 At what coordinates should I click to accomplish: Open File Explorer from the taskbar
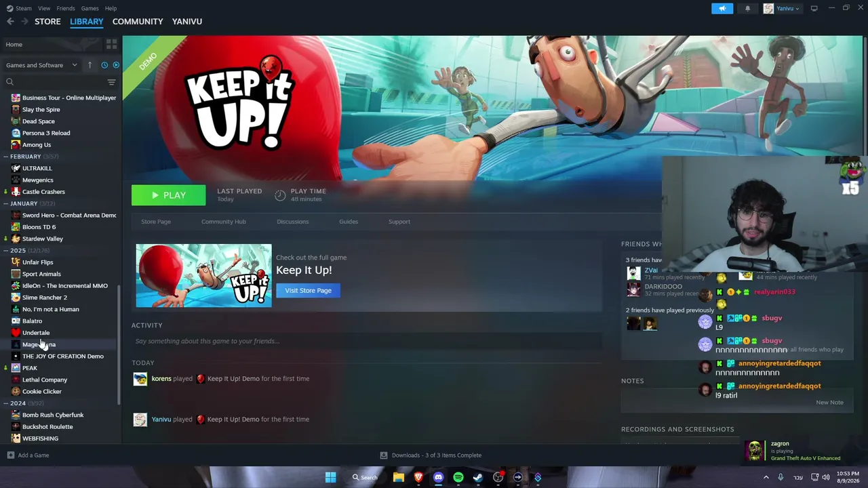399,477
